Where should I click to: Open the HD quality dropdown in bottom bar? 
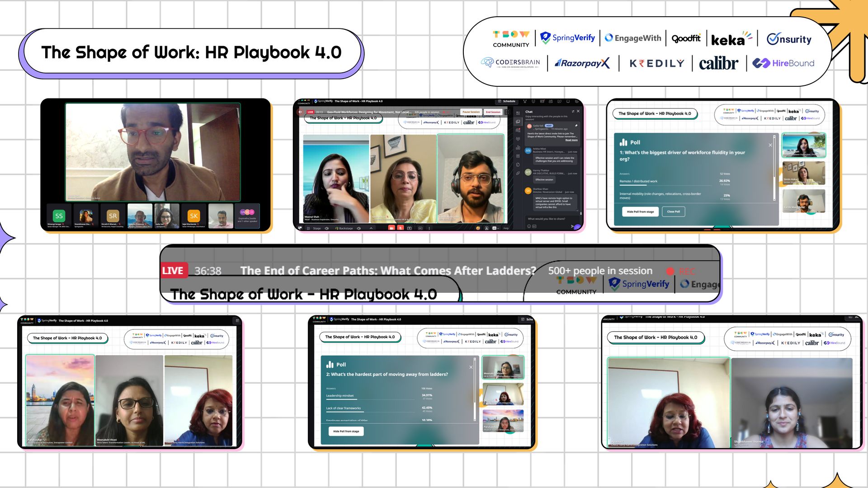tap(495, 228)
